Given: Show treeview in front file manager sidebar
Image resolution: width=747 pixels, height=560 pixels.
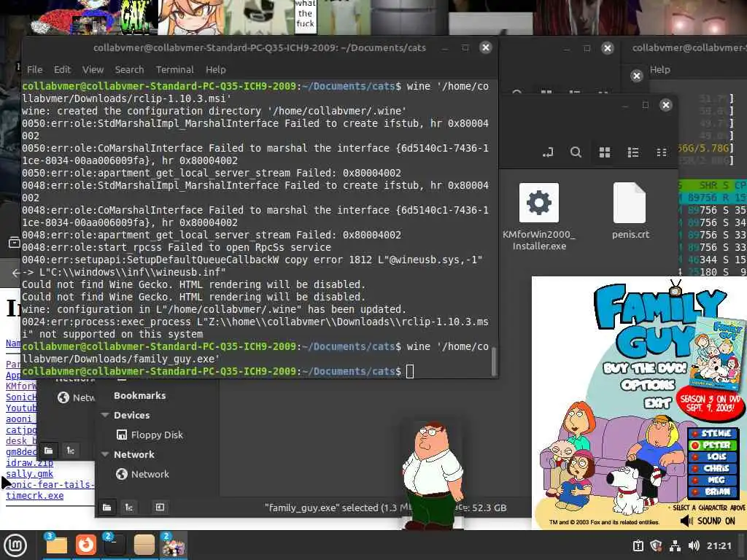Looking at the screenshot, I should point(128,507).
